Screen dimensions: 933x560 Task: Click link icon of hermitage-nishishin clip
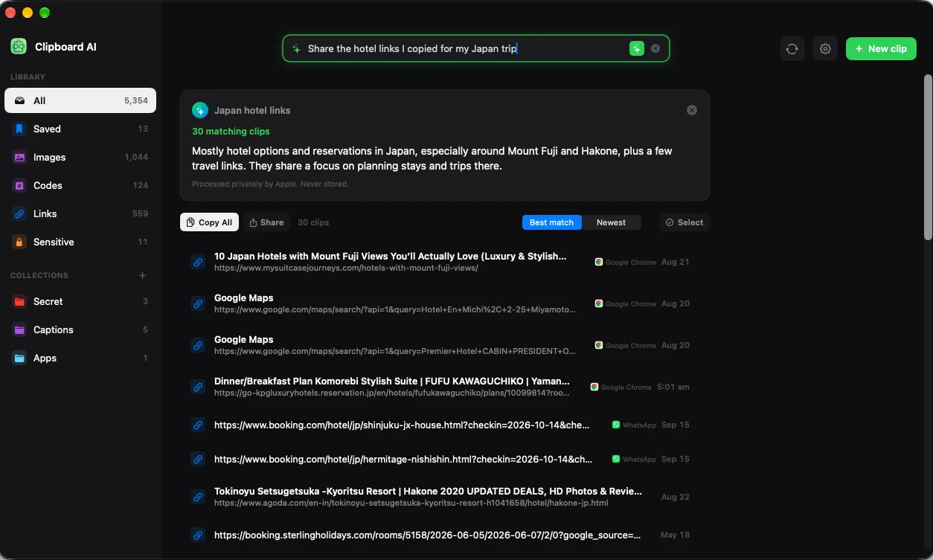click(198, 459)
